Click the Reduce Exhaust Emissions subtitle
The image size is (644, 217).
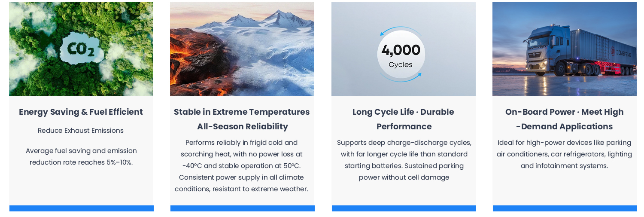tap(81, 131)
